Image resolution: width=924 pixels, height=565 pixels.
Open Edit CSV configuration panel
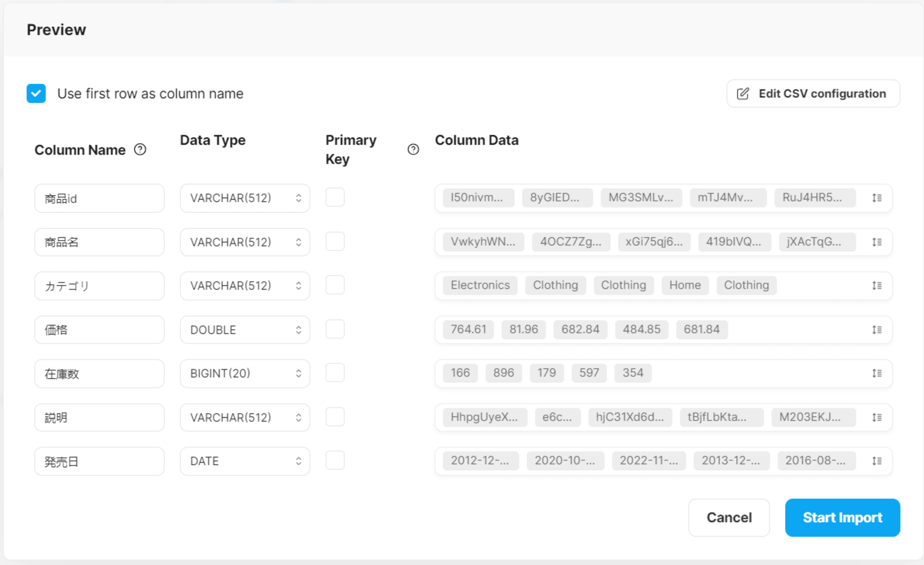click(813, 94)
